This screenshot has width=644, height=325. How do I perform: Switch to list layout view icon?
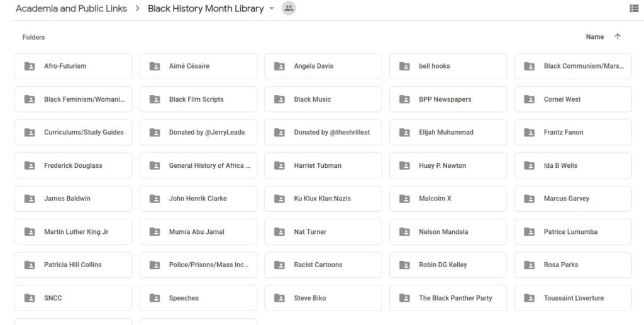click(x=634, y=8)
